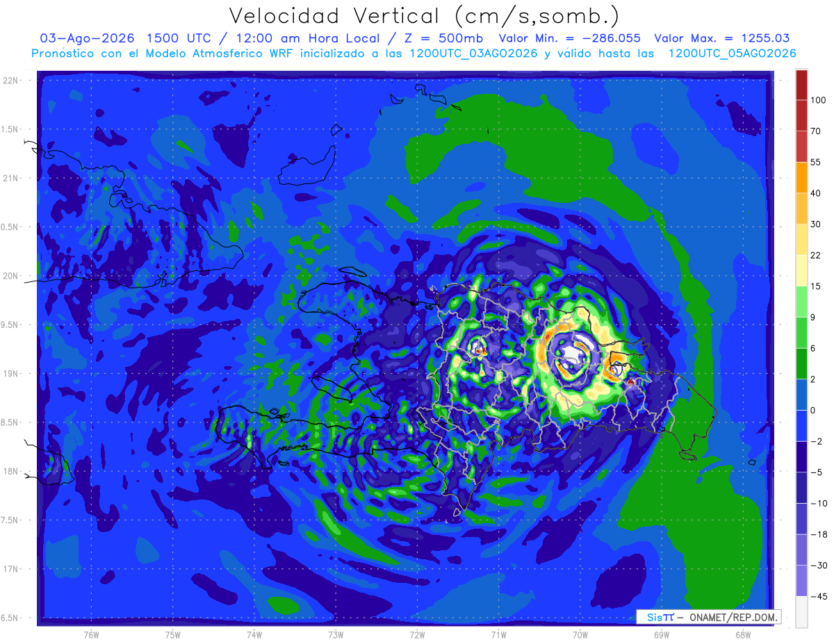Click the 70W longitude label

coord(580,635)
